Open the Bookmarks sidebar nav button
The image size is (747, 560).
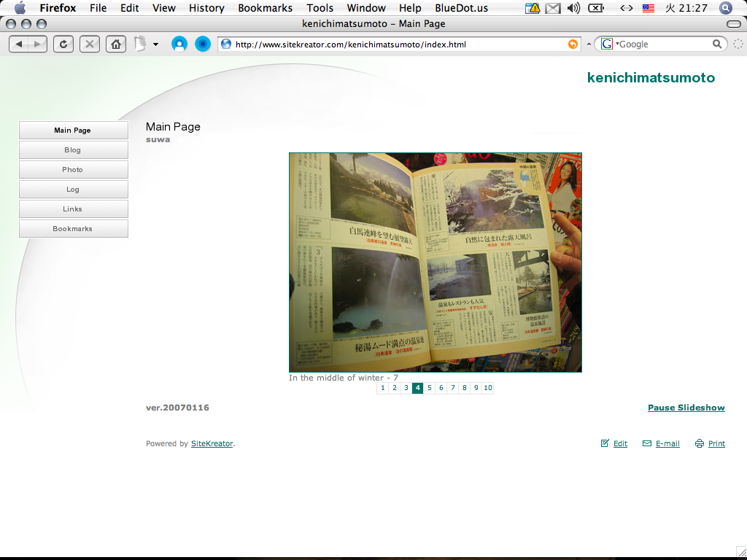tap(74, 228)
